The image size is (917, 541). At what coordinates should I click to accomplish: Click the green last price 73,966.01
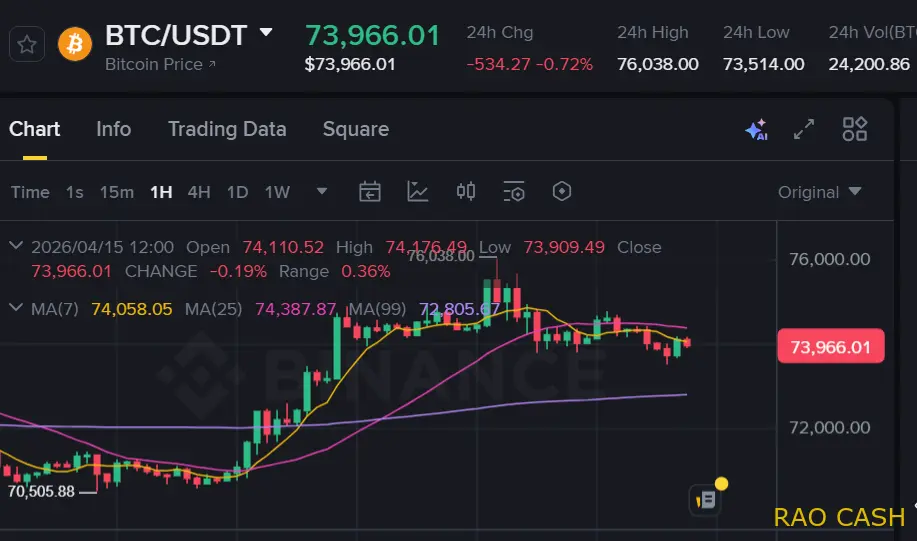click(x=373, y=35)
